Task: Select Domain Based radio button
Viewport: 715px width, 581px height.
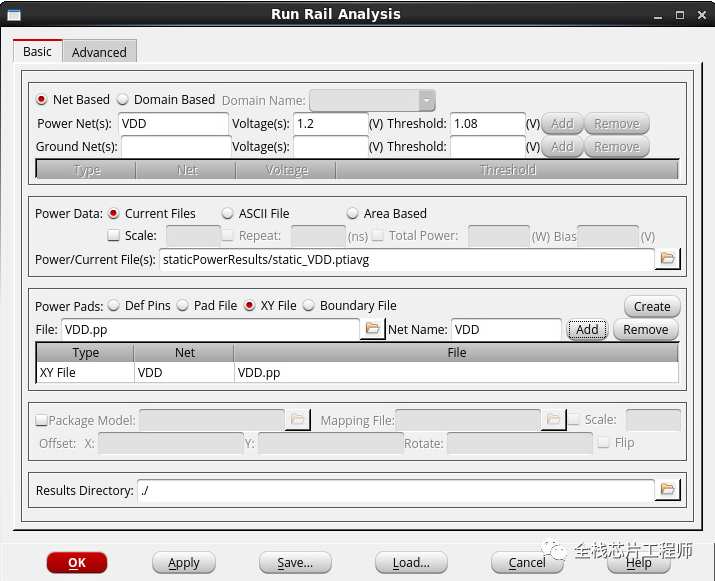Action: click(x=122, y=99)
